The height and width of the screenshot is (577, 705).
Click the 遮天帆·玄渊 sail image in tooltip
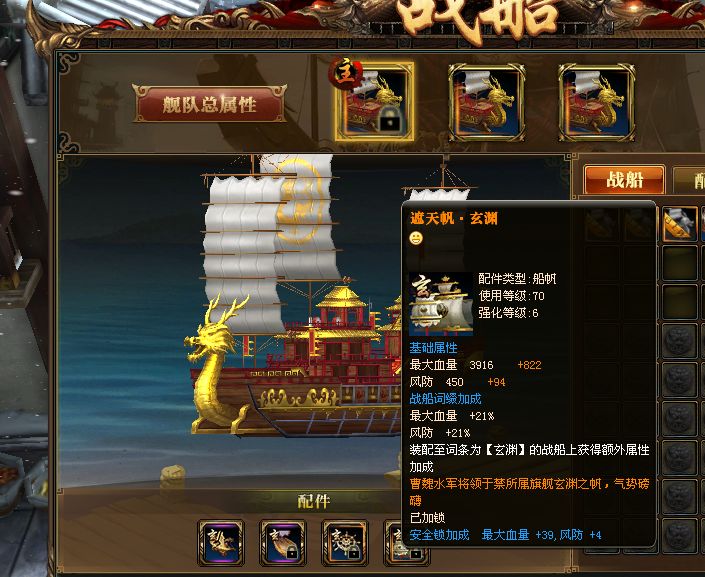tap(441, 304)
